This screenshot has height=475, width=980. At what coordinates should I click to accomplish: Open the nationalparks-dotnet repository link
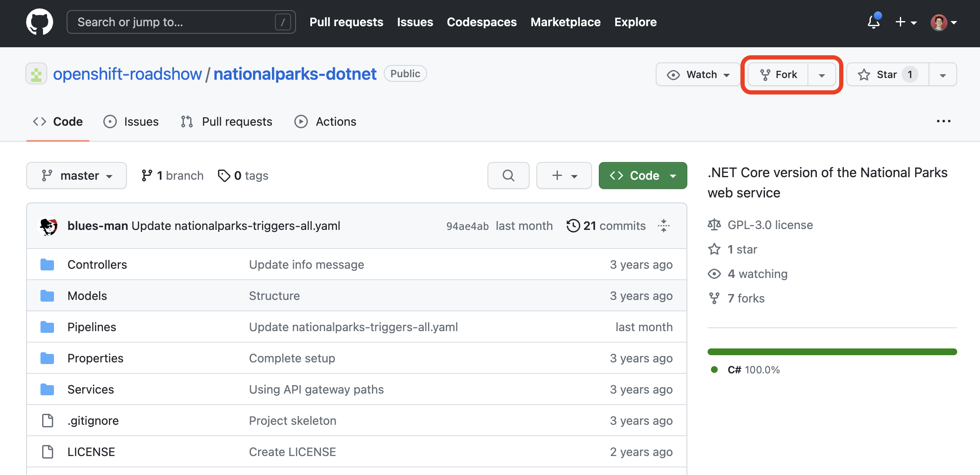[x=295, y=74]
